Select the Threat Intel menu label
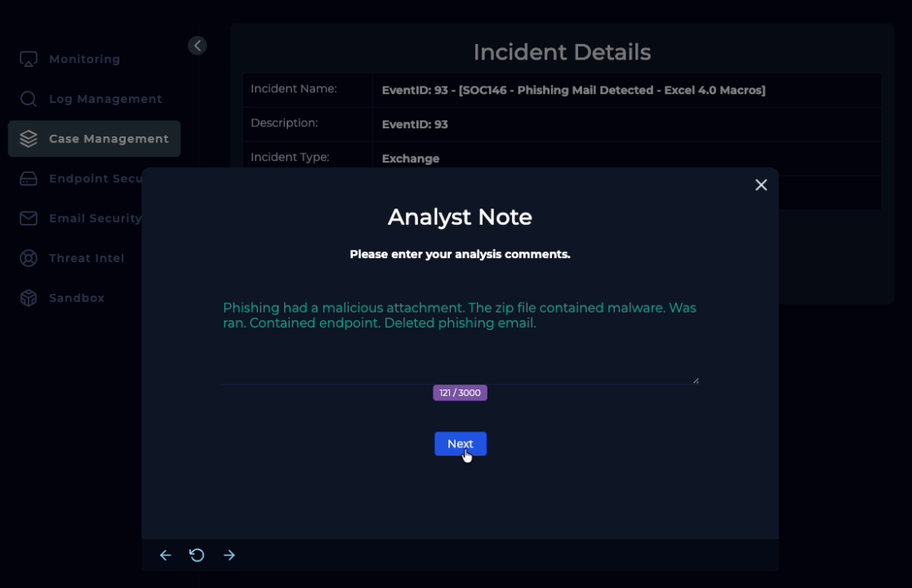Image resolution: width=912 pixels, height=588 pixels. tap(87, 258)
